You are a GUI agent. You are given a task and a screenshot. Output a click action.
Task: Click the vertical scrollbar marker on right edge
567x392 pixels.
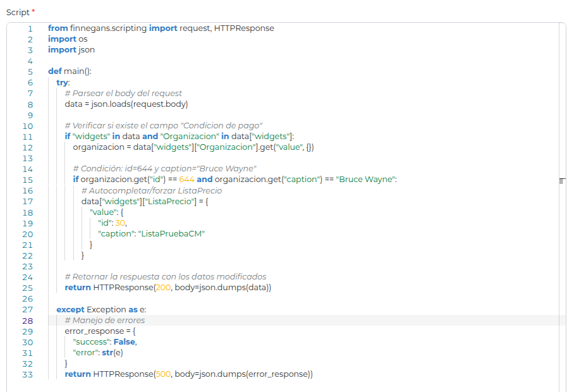(561, 181)
